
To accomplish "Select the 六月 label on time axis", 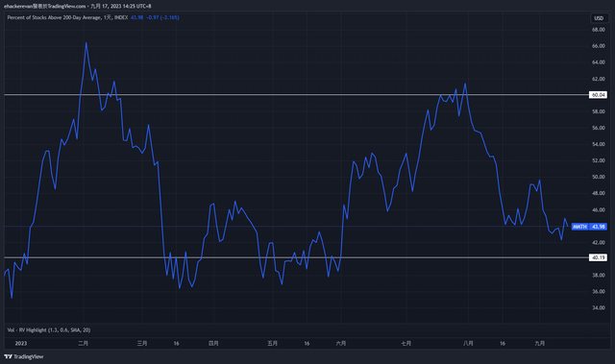I will pos(341,343).
